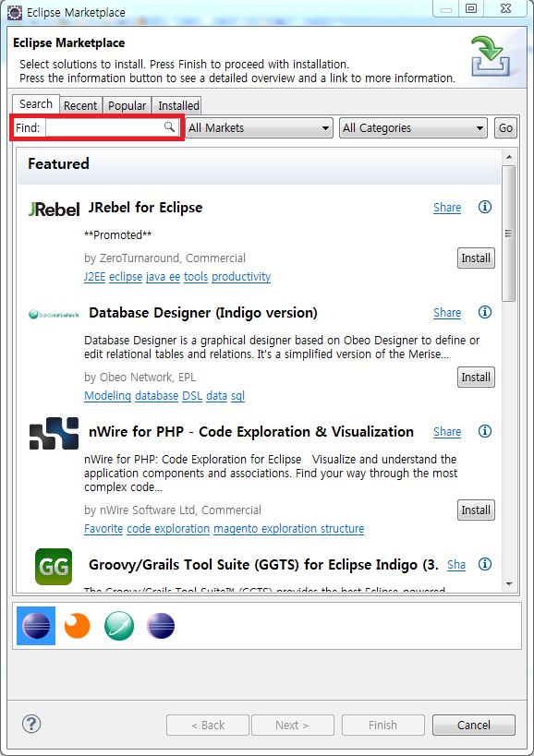Click the Eclipse Marketplace title bar icon
This screenshot has height=756, width=534.
[x=15, y=13]
